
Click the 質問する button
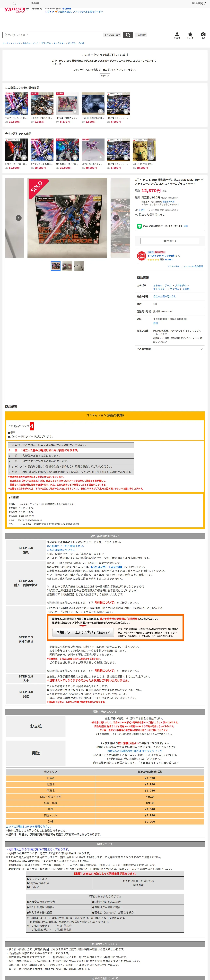point(170,241)
